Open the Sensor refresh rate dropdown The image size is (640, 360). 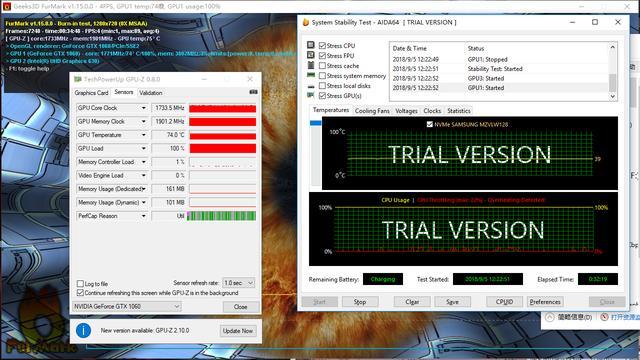pyautogui.click(x=239, y=283)
